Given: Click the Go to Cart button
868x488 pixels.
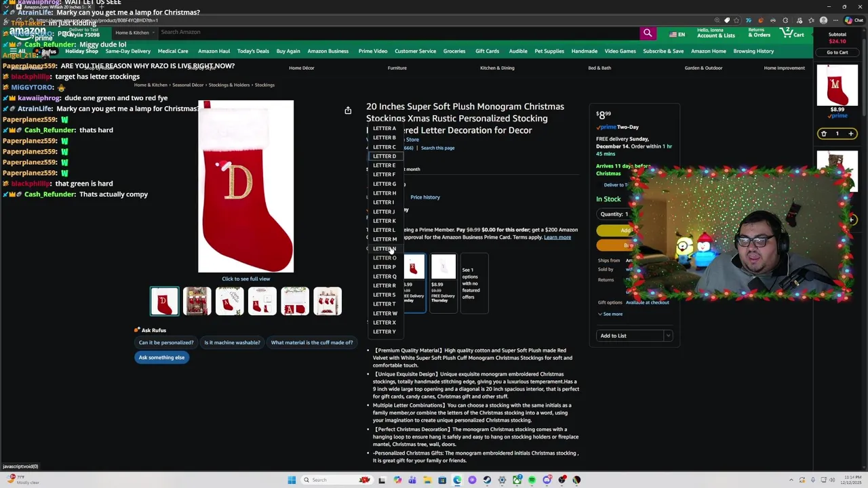Looking at the screenshot, I should click(837, 52).
